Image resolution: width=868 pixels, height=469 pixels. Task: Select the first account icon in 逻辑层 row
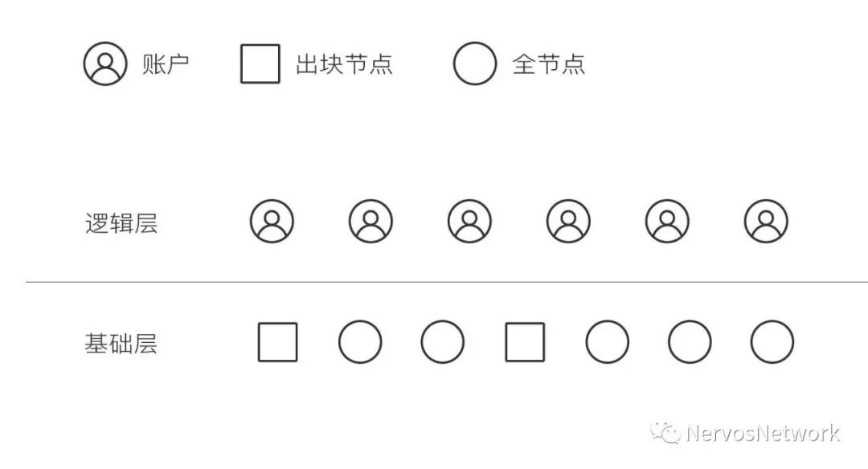[272, 221]
